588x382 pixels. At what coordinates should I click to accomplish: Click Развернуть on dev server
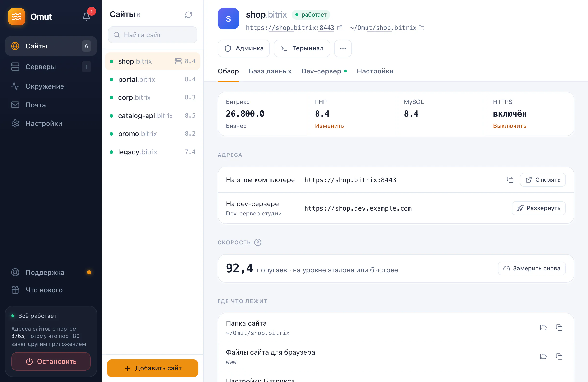click(539, 208)
